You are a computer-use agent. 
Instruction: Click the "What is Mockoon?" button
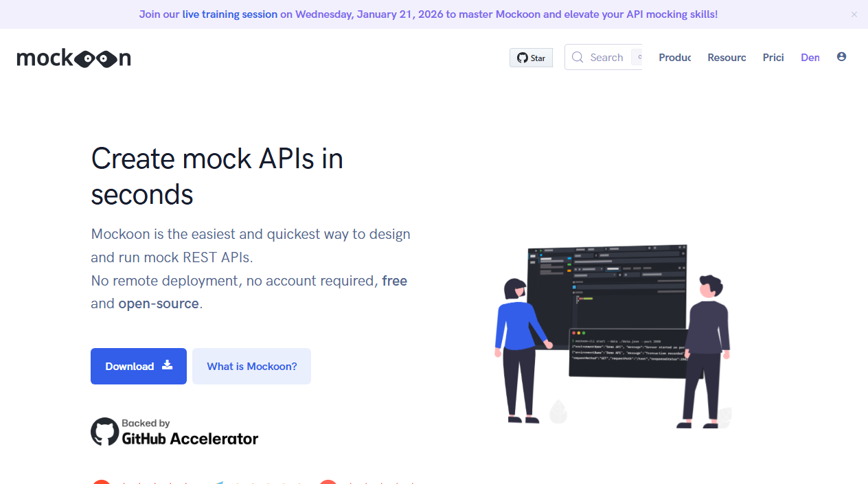tap(251, 366)
